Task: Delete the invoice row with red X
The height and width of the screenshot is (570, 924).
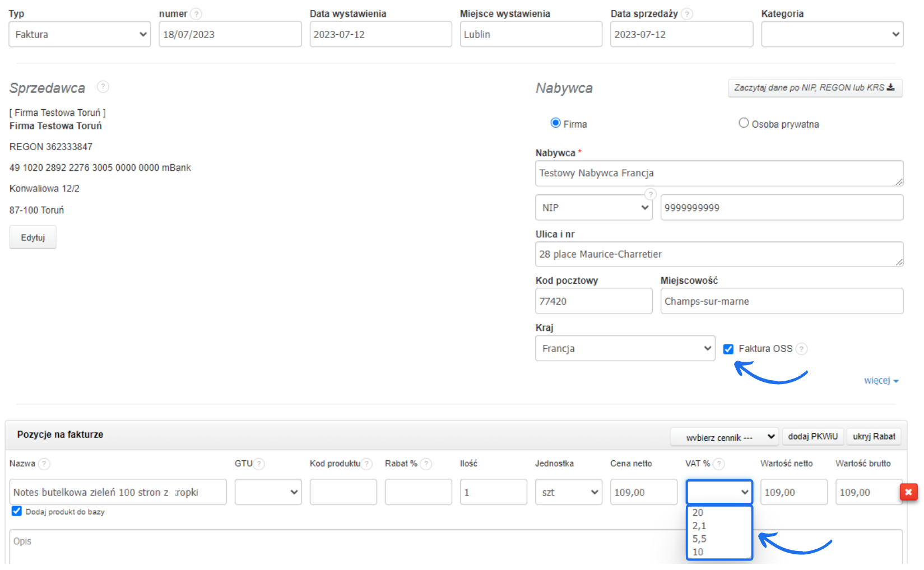Action: pyautogui.click(x=908, y=492)
